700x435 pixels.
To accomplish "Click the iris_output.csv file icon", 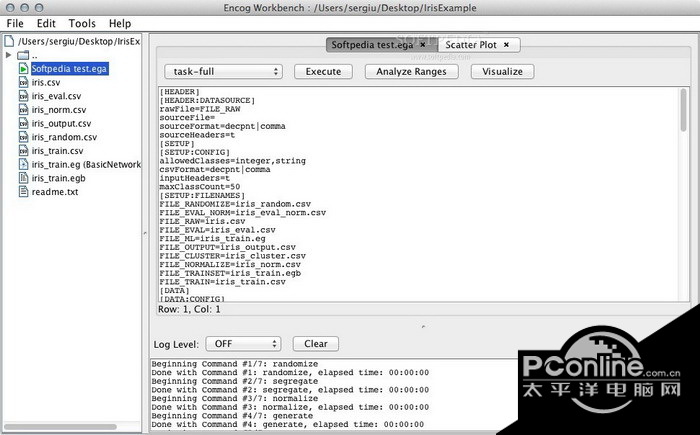I will coord(24,123).
